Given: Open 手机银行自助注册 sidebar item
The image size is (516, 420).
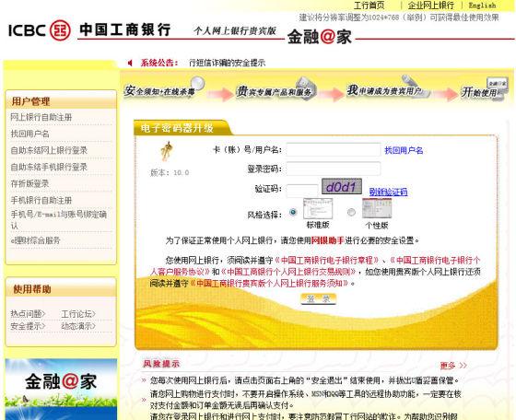Looking at the screenshot, I should [x=41, y=200].
